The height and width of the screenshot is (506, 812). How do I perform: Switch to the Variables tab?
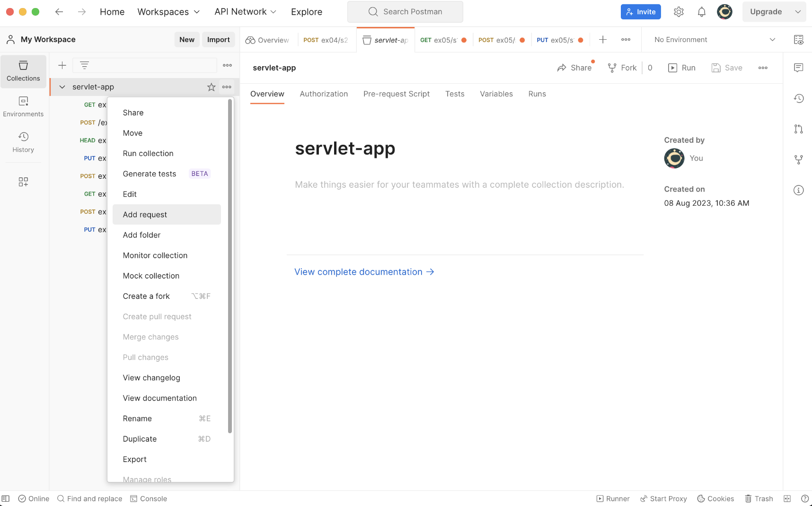coord(496,94)
